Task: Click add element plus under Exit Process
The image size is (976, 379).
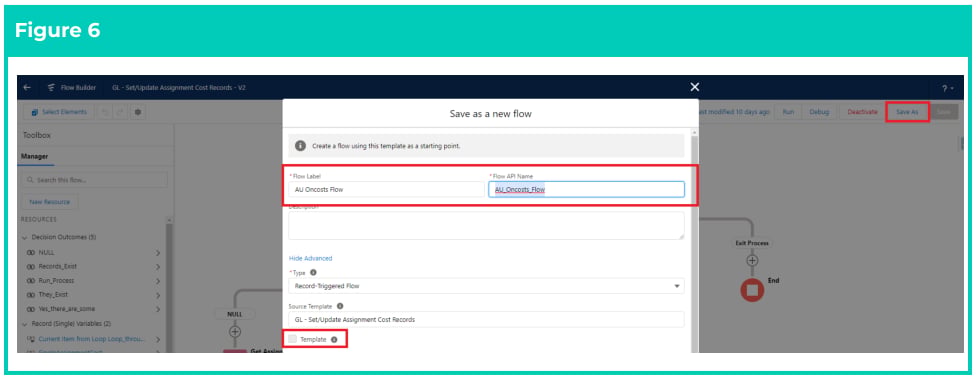Action: [x=753, y=260]
